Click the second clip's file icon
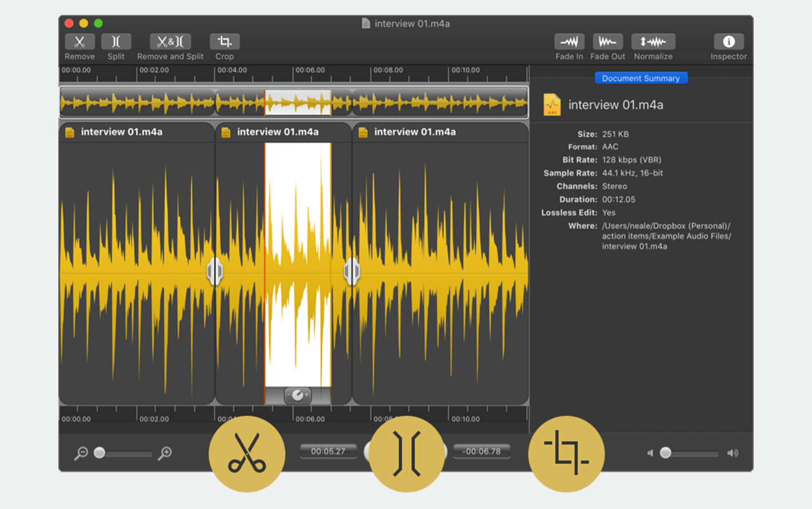Image resolution: width=812 pixels, height=509 pixels. click(x=226, y=132)
